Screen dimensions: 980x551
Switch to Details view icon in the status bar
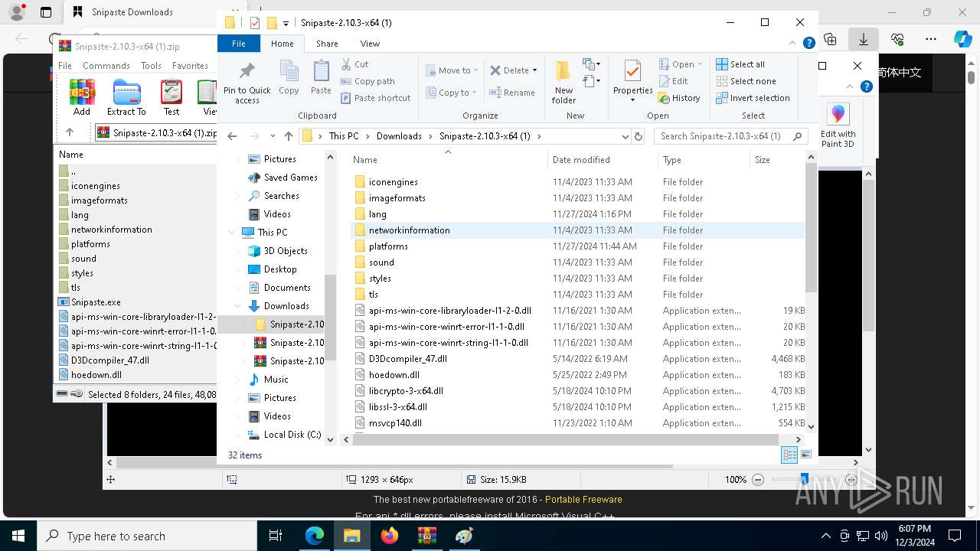789,455
